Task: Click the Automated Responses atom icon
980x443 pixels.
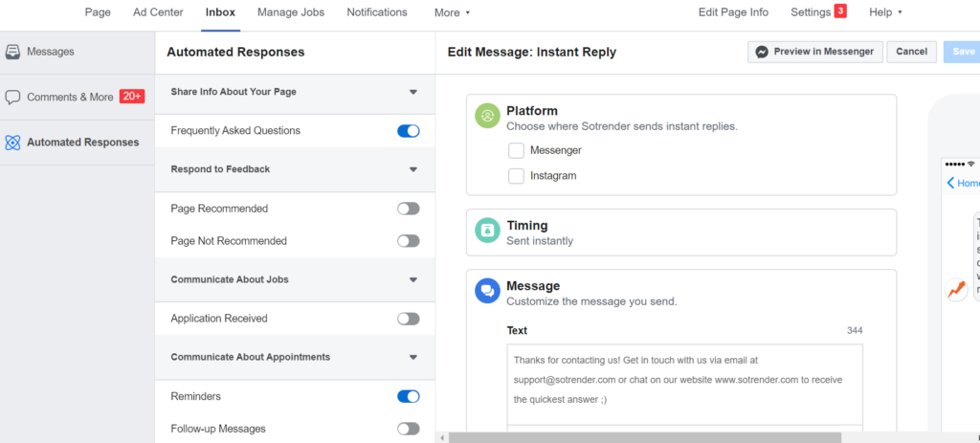Action: [x=12, y=143]
